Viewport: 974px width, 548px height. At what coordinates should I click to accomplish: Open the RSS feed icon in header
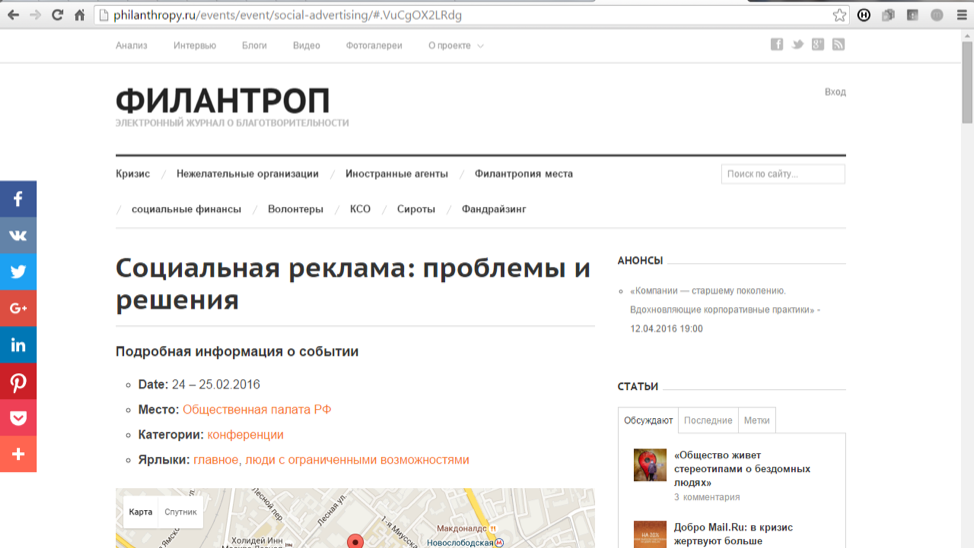click(x=838, y=44)
